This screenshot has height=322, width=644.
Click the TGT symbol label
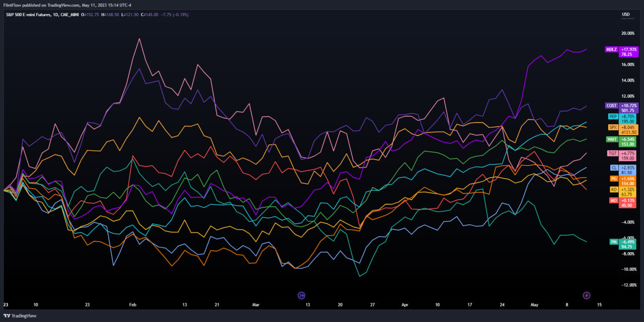pyautogui.click(x=613, y=153)
